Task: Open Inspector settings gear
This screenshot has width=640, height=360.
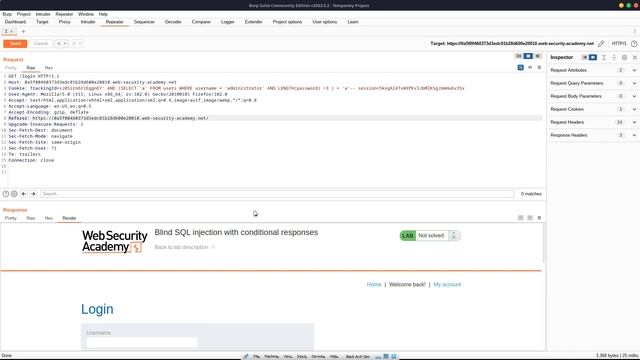Action: point(624,58)
